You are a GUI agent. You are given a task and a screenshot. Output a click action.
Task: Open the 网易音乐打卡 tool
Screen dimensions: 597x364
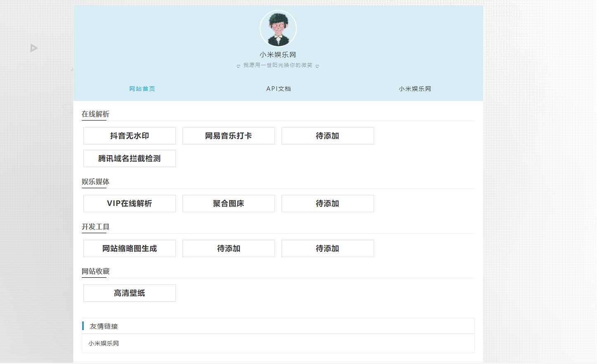(228, 136)
